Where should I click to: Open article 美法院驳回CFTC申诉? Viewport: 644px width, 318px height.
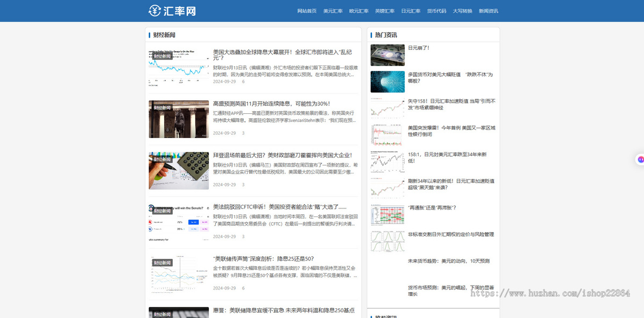point(280,207)
